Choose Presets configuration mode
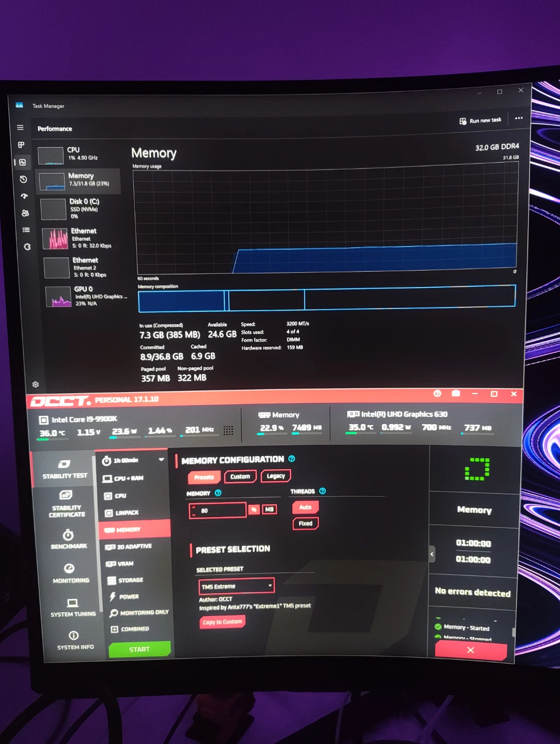Screen dimensions: 560x744 [204, 477]
